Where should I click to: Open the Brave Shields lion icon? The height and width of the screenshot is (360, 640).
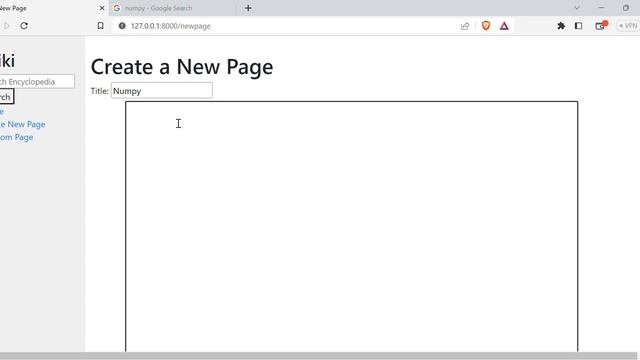click(486, 26)
